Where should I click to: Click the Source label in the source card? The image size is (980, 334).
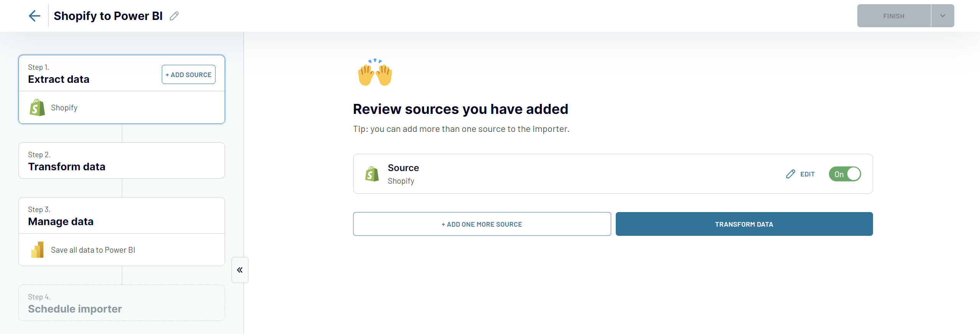point(403,168)
